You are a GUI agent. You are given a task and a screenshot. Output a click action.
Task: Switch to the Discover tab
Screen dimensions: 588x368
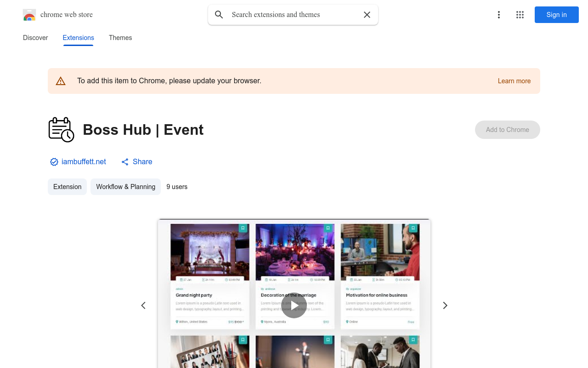[x=35, y=38]
